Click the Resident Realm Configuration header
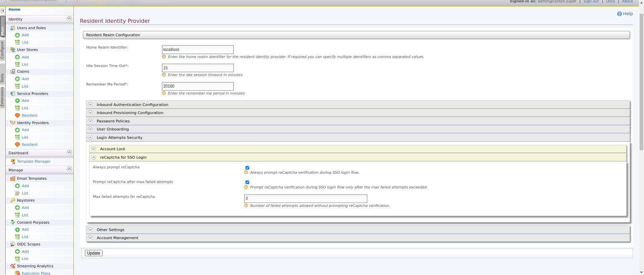 356,35
